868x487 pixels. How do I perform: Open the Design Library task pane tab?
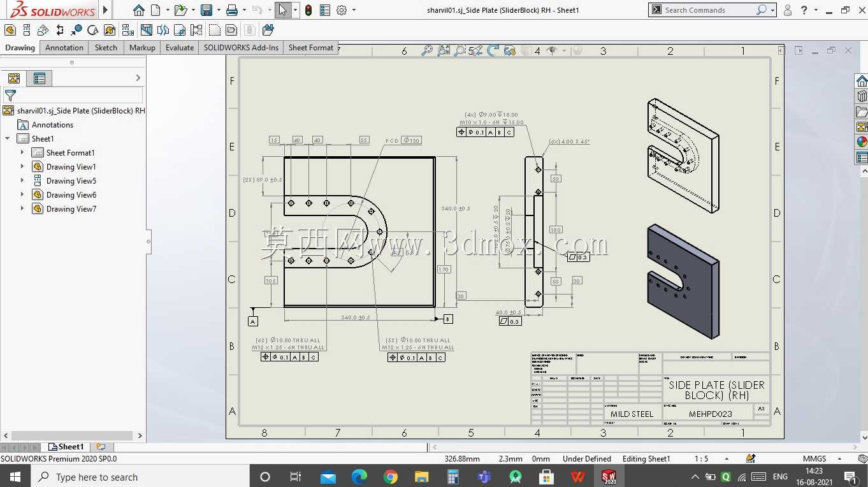[862, 96]
